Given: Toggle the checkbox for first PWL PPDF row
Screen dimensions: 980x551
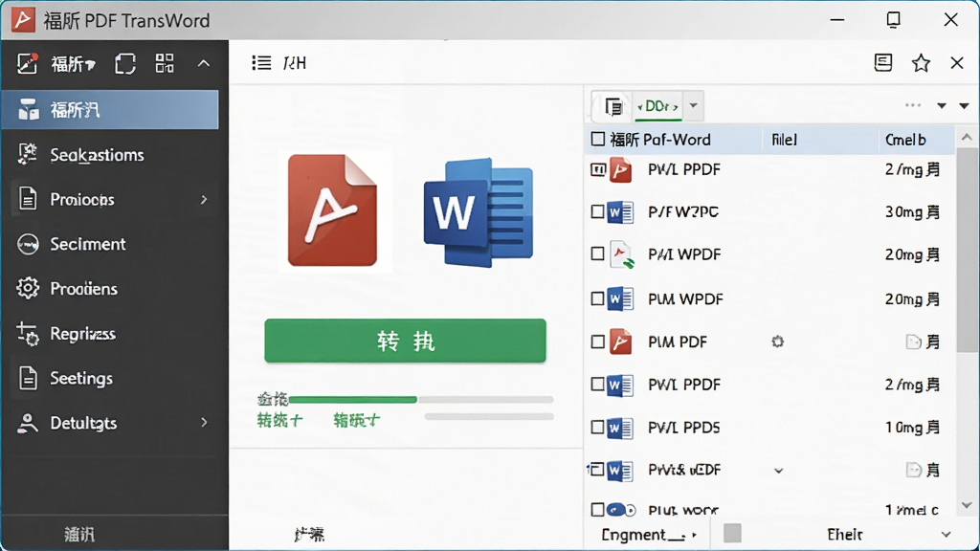Looking at the screenshot, I should pyautogui.click(x=597, y=169).
